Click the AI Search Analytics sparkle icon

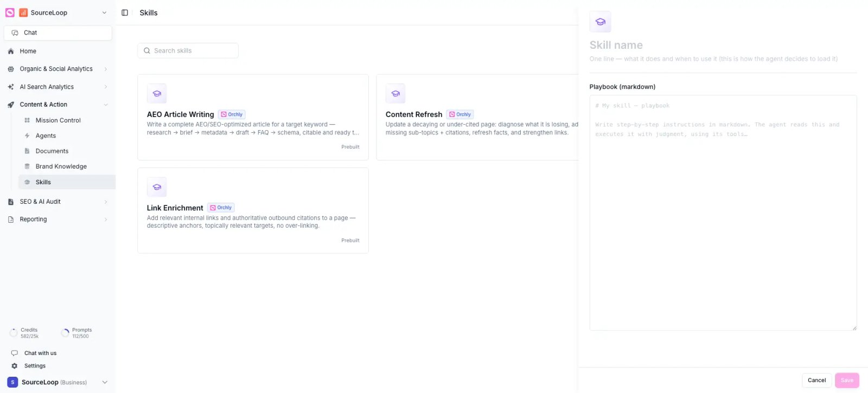[x=11, y=87]
